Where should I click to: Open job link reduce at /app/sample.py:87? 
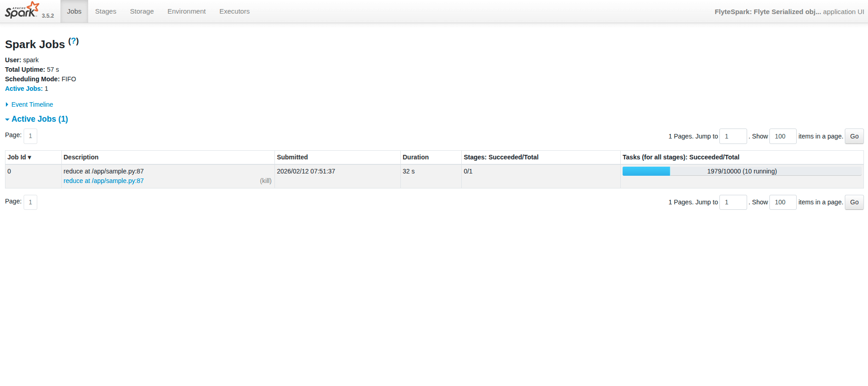(x=104, y=181)
